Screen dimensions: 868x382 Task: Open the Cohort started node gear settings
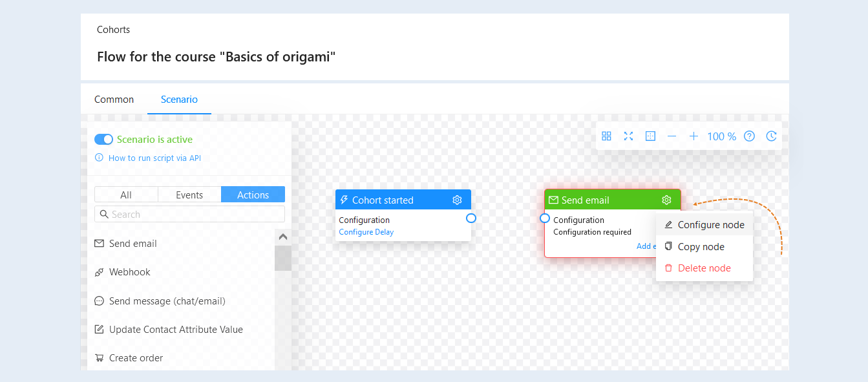click(457, 200)
